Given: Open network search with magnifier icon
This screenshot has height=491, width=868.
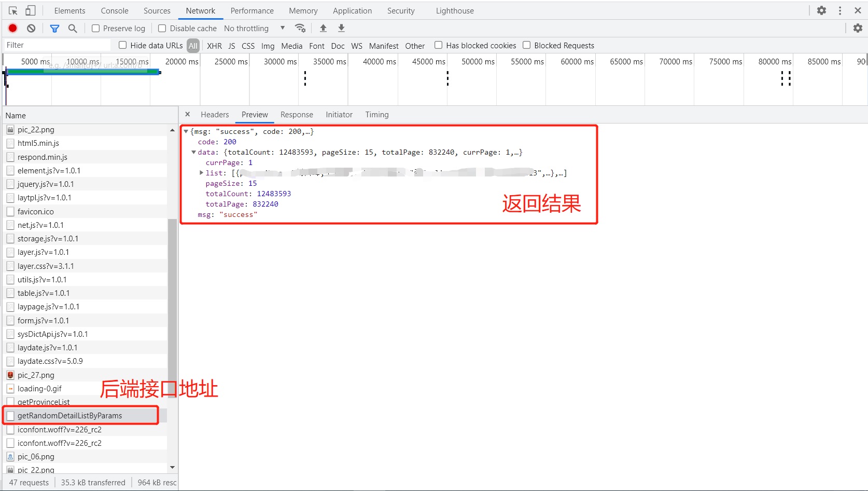Looking at the screenshot, I should point(73,29).
